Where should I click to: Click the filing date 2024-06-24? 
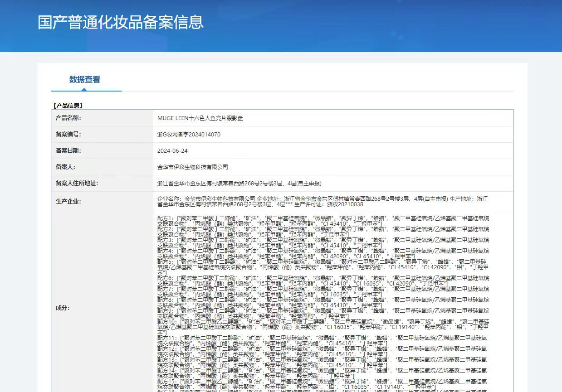172,151
